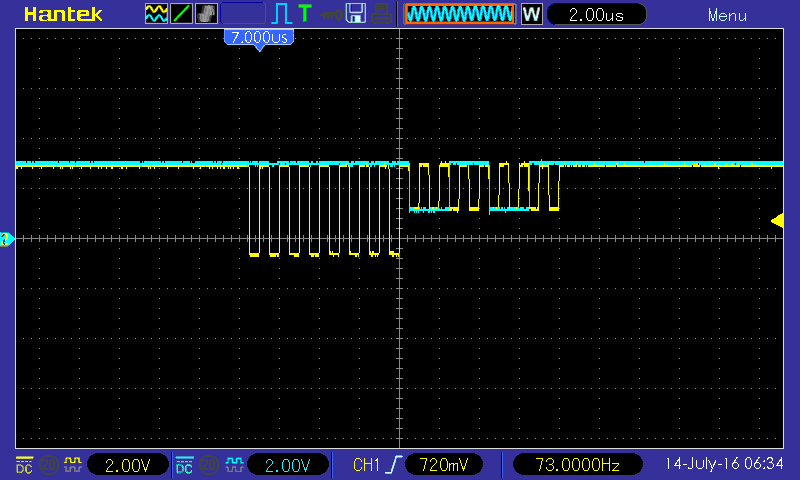Click the Hantek logo
800x480 pixels.
63,15
